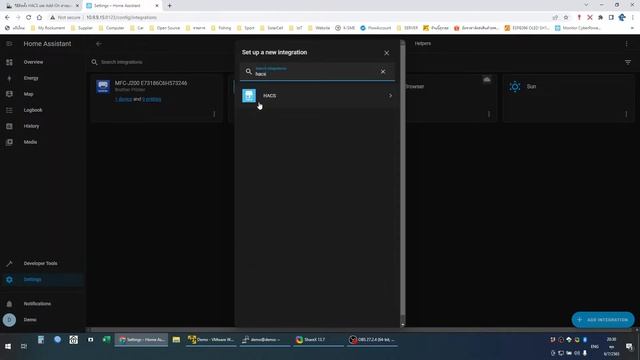This screenshot has width=640, height=360.
Task: Open the Brother MFC-J200 printer icon
Action: pos(103,87)
